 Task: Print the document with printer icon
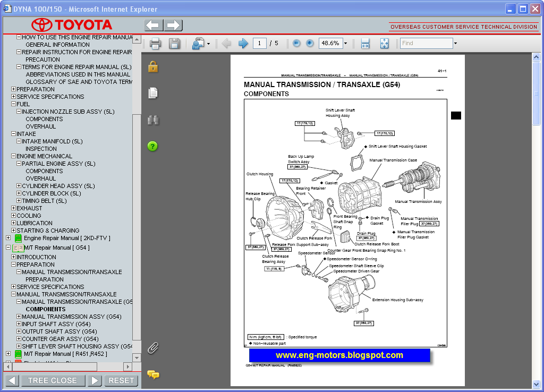tap(155, 44)
